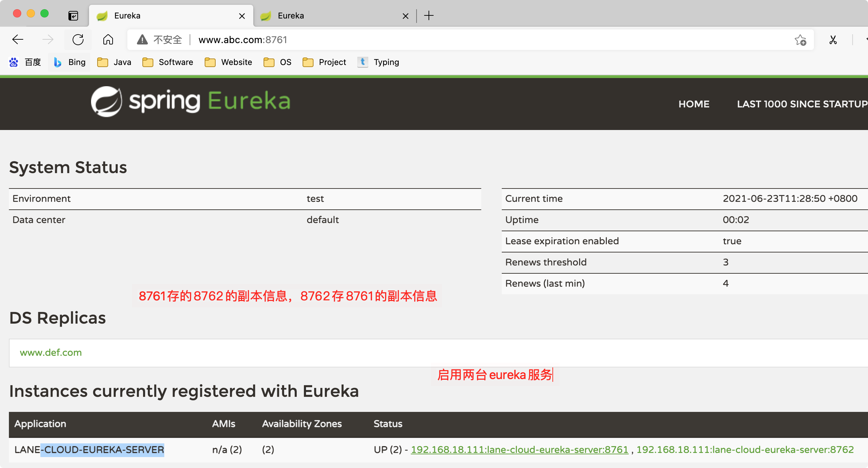Expand the Project bookmarks folder
868x468 pixels.
click(324, 62)
